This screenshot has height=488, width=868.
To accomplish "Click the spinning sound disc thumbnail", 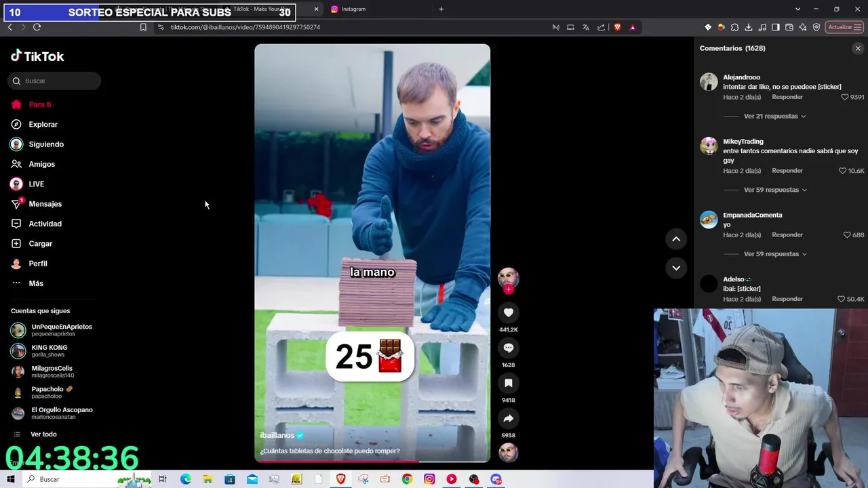I will (508, 452).
